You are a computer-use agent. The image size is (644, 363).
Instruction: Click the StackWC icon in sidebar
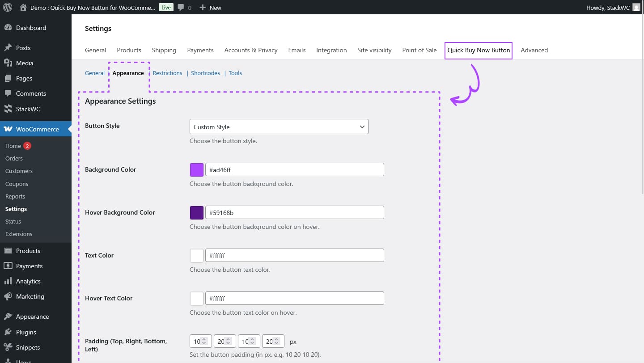pos(8,109)
